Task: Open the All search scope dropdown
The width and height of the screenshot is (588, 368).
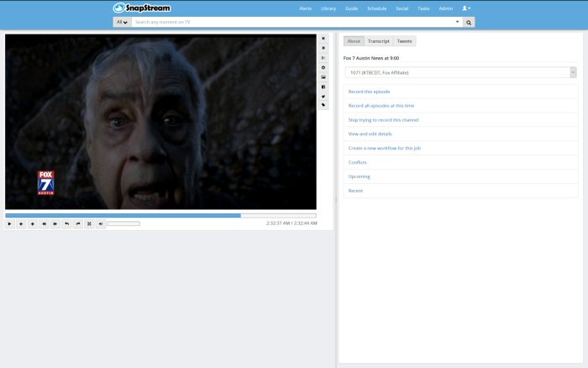Action: pyautogui.click(x=122, y=22)
